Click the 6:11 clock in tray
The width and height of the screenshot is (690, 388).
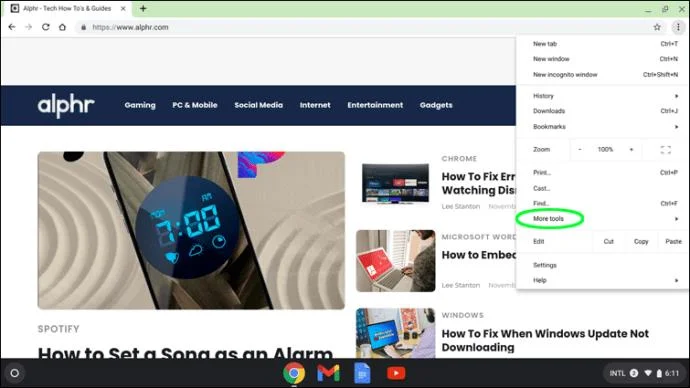pyautogui.click(x=672, y=373)
